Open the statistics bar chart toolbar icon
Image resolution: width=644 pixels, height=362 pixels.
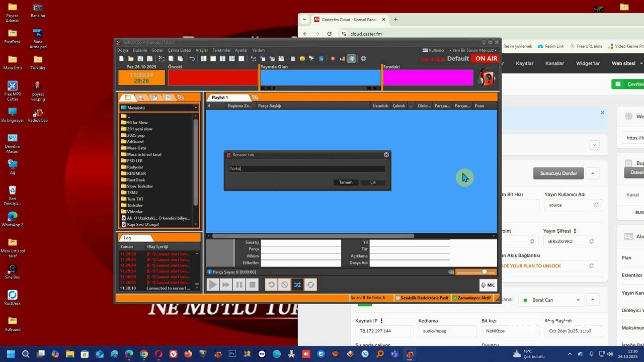point(342,59)
